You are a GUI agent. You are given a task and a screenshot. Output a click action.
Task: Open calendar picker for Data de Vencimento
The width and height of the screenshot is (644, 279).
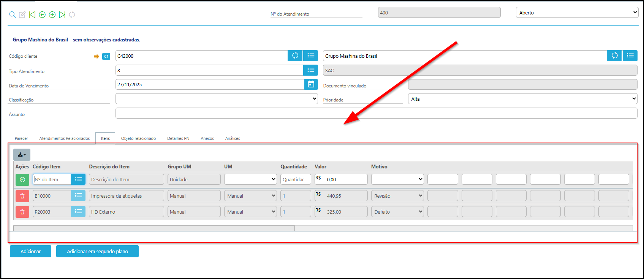click(311, 84)
